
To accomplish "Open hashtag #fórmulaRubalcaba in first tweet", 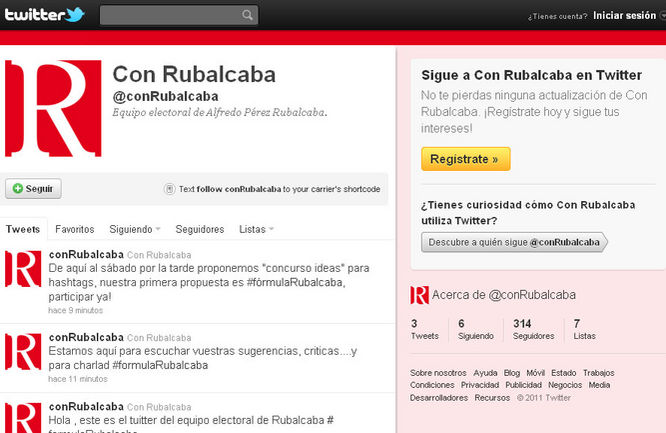I will pos(295,282).
